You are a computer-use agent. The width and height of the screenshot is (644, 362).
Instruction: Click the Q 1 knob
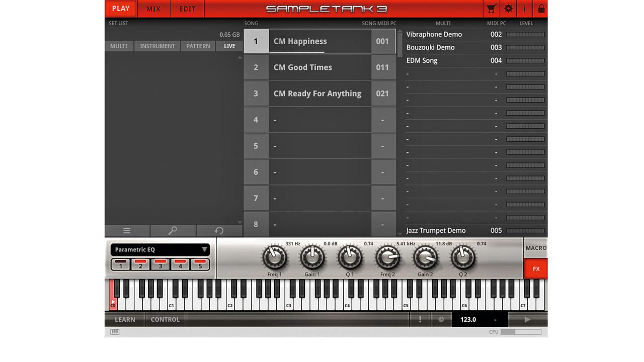pos(350,258)
